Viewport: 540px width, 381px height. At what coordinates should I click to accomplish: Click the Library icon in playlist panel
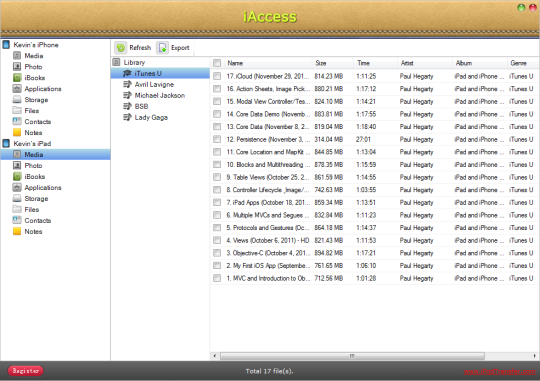116,62
